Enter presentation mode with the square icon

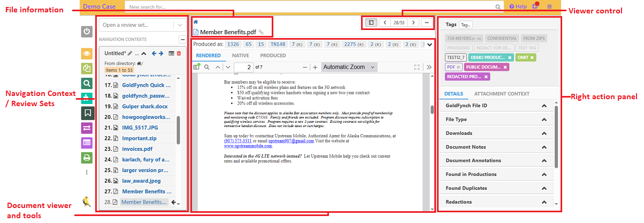tap(417, 67)
